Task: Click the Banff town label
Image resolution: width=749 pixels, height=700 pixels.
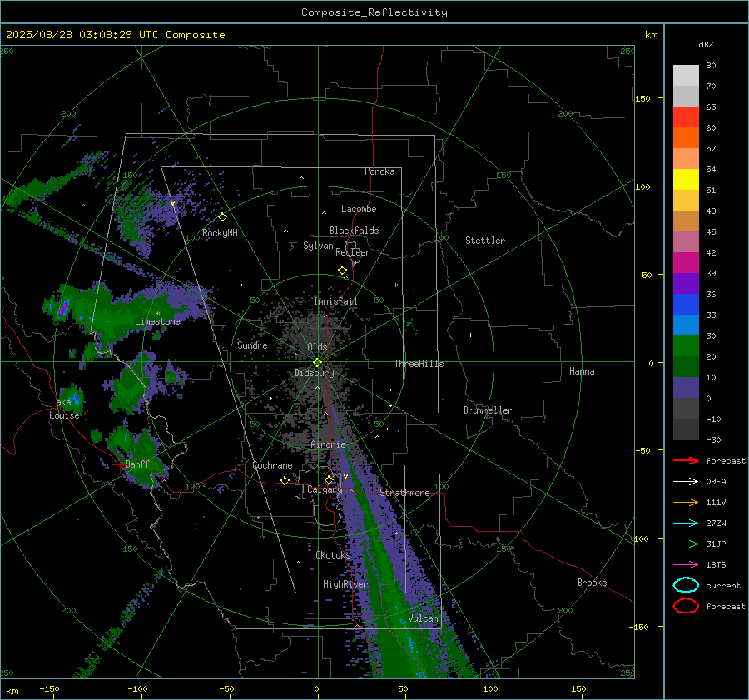Action: click(137, 464)
